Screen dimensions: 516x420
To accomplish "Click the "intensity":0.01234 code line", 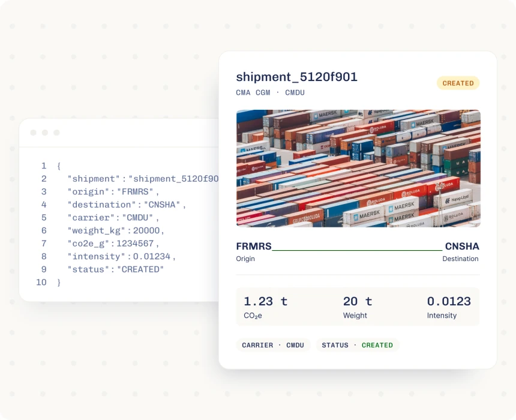I will pyautogui.click(x=121, y=256).
